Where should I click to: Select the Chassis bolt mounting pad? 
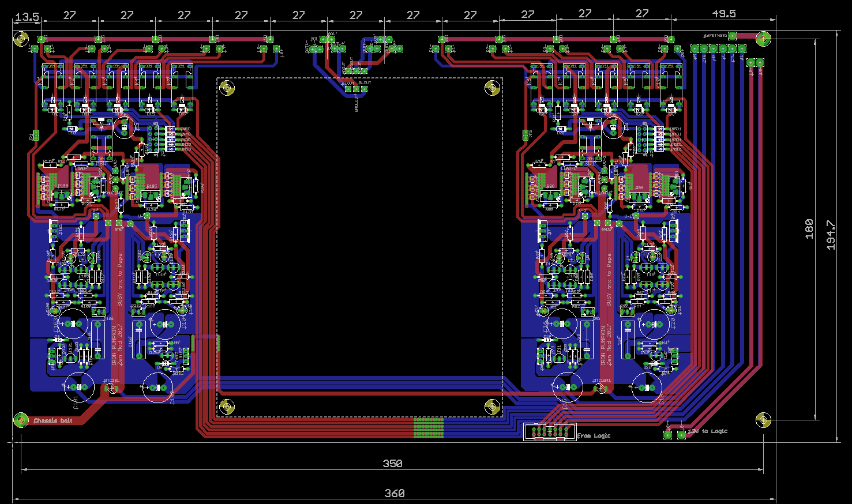[x=21, y=420]
